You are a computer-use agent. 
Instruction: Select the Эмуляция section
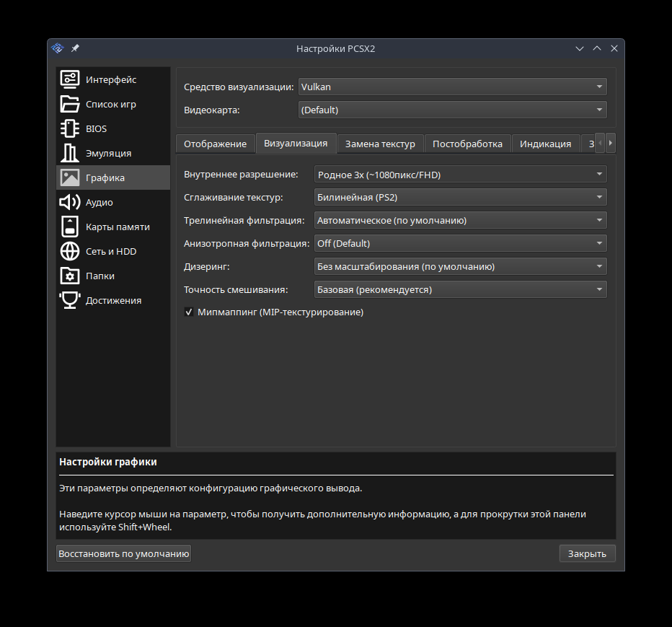(x=113, y=153)
